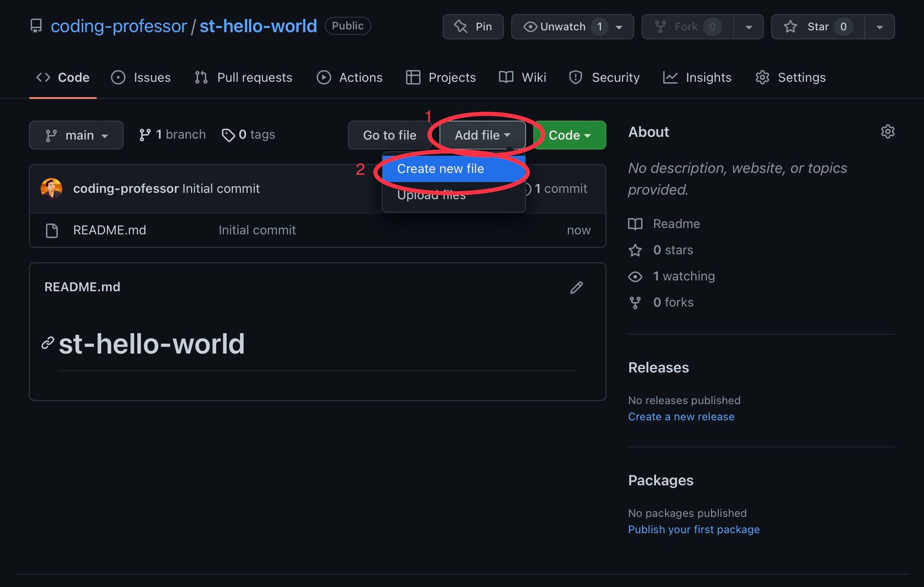Image resolution: width=924 pixels, height=587 pixels.
Task: Open the About section gear icon
Action: coord(887,132)
